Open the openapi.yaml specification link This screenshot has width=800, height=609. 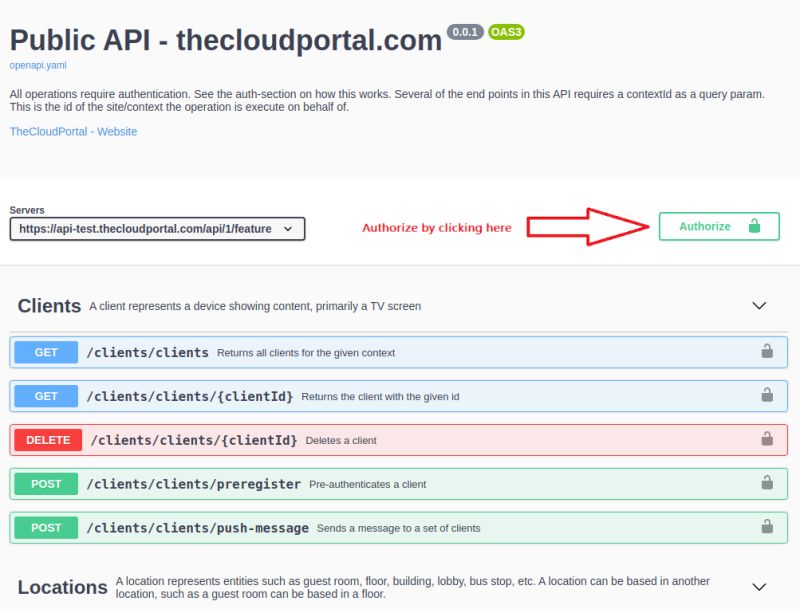[37, 65]
